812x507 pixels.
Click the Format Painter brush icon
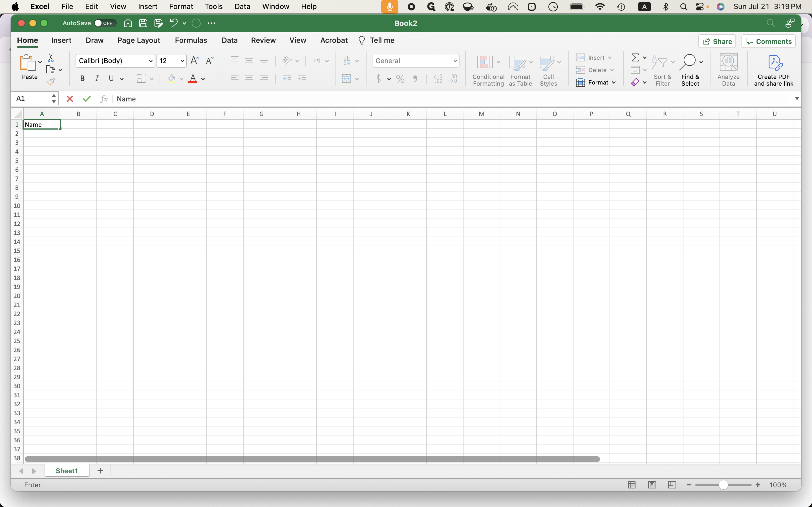pyautogui.click(x=51, y=82)
